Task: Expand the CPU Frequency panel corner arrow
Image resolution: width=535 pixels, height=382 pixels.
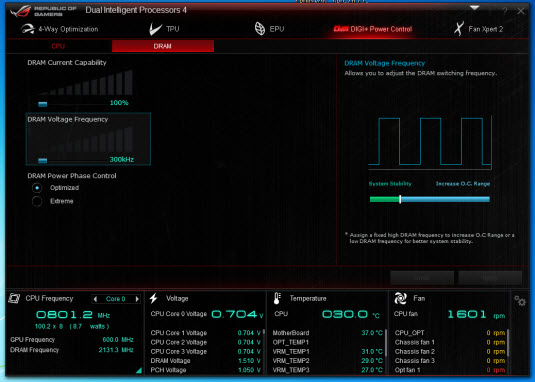Action: [x=139, y=370]
